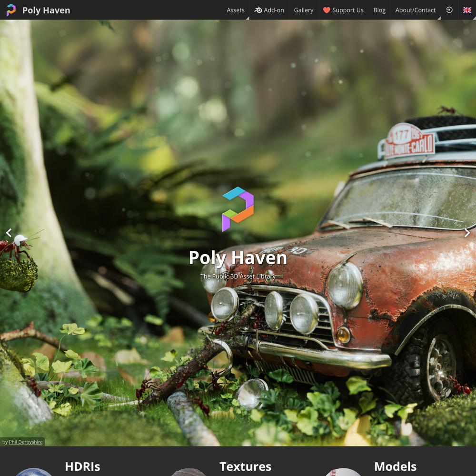This screenshot has width=476, height=476.
Task: Open the Blender Add-on page
Action: point(269,10)
